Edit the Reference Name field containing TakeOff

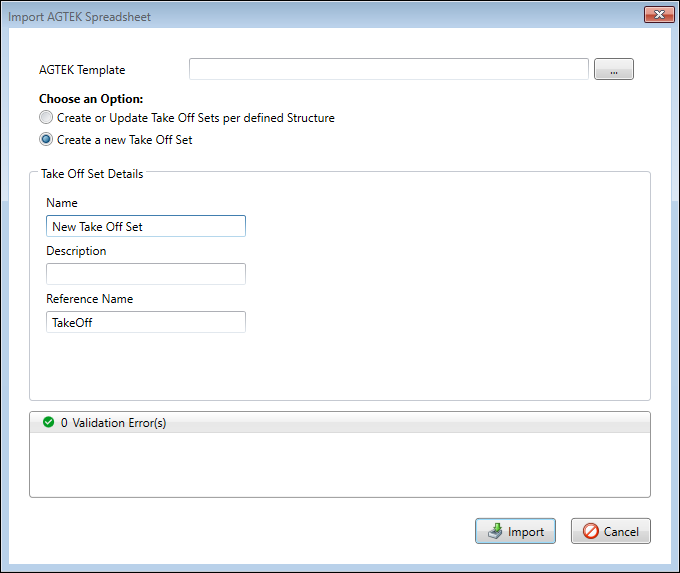[146, 322]
